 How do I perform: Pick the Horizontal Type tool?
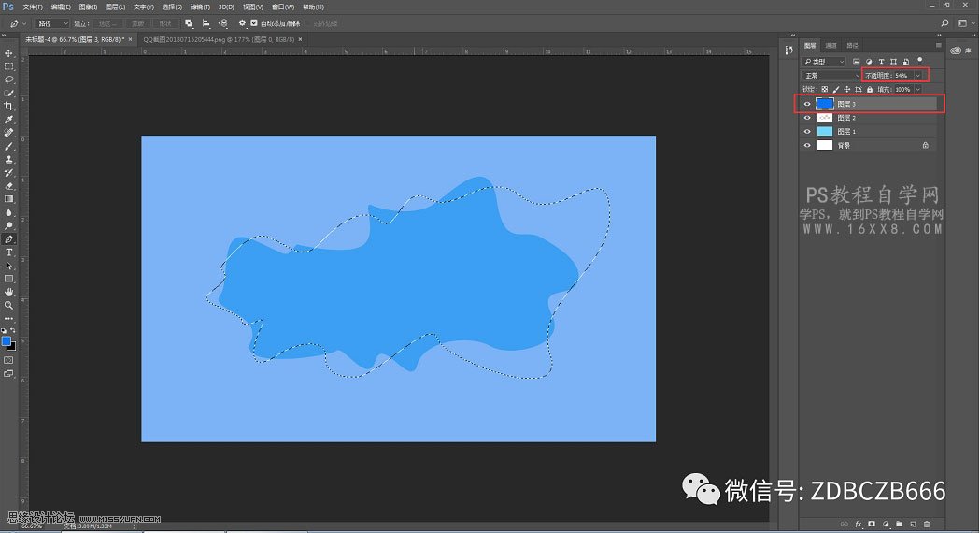click(8, 252)
